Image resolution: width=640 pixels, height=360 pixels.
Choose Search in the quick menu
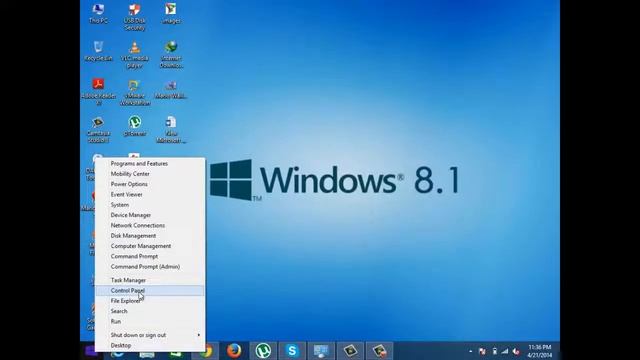click(150, 311)
